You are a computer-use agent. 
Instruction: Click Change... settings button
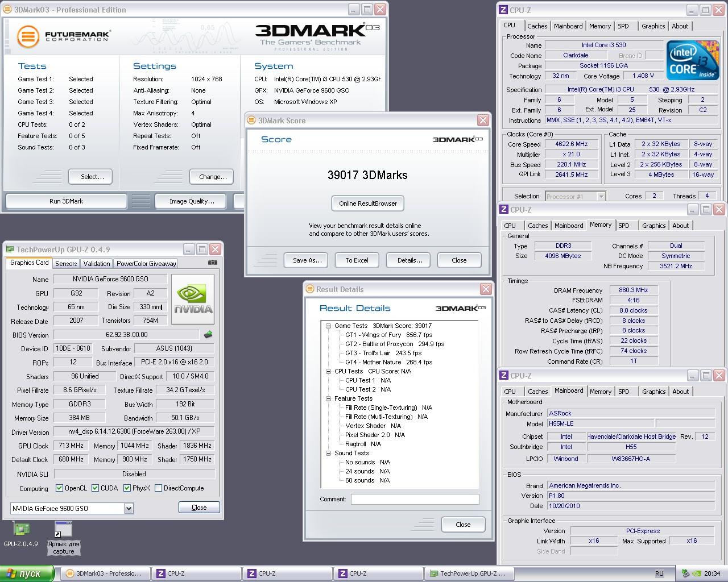(x=213, y=177)
